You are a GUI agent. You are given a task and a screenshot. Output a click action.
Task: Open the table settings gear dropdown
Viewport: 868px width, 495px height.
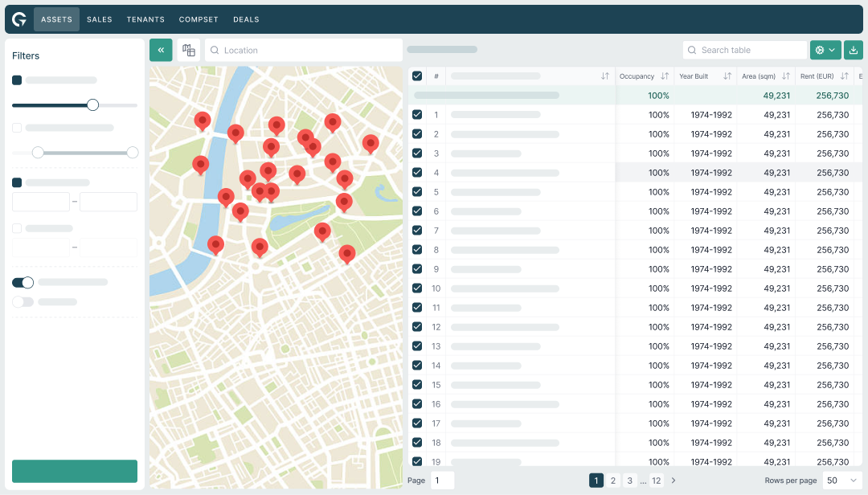[825, 50]
